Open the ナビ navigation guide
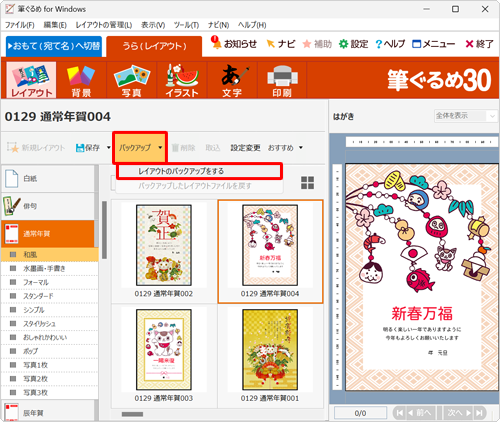 click(x=281, y=44)
